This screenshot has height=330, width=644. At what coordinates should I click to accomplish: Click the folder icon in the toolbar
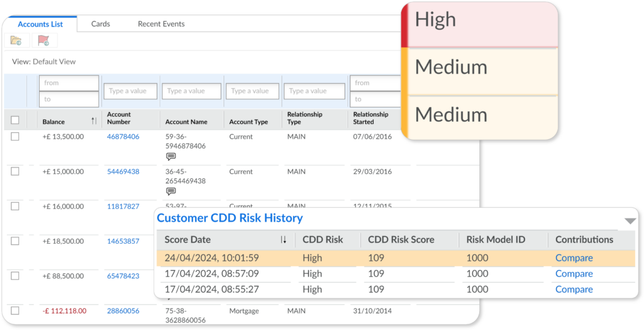(16, 41)
